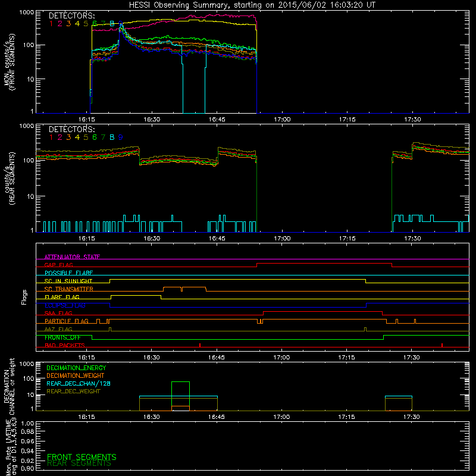Select the BAD_PACKETS flag label
Screen dimensions: 476x476
click(65, 345)
